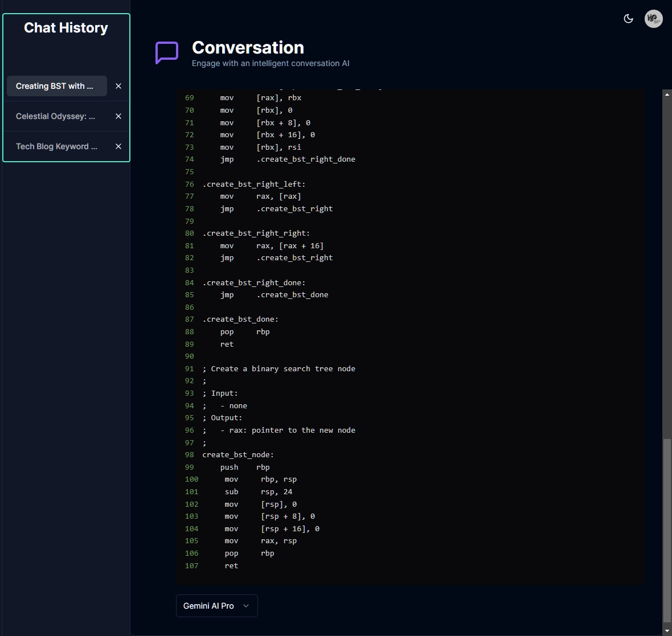The width and height of the screenshot is (672, 636).
Task: Open the avatar image in the top bar
Action: [653, 18]
